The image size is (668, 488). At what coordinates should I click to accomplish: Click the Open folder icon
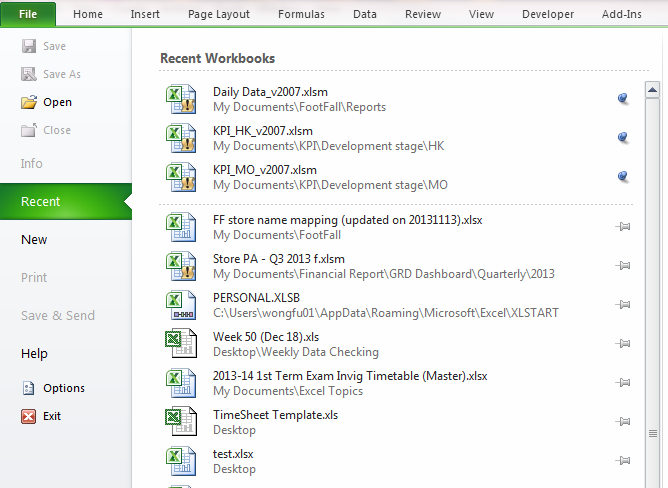click(x=29, y=102)
